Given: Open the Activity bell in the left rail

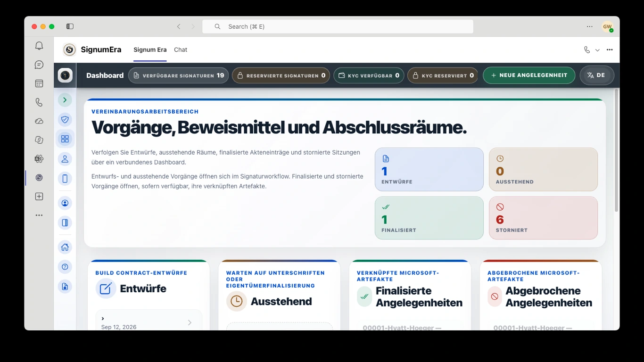Looking at the screenshot, I should pyautogui.click(x=39, y=46).
